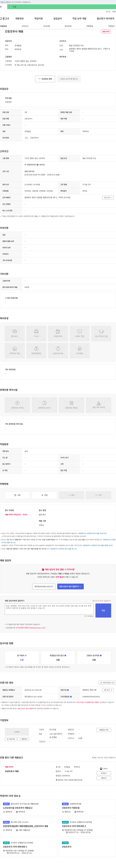Image resolution: width=116 pixels, height=868 pixels.
Task: Open the 인터넷피해구제센터 remedy.kocsc.or.kr link
Action: tap(30, 628)
